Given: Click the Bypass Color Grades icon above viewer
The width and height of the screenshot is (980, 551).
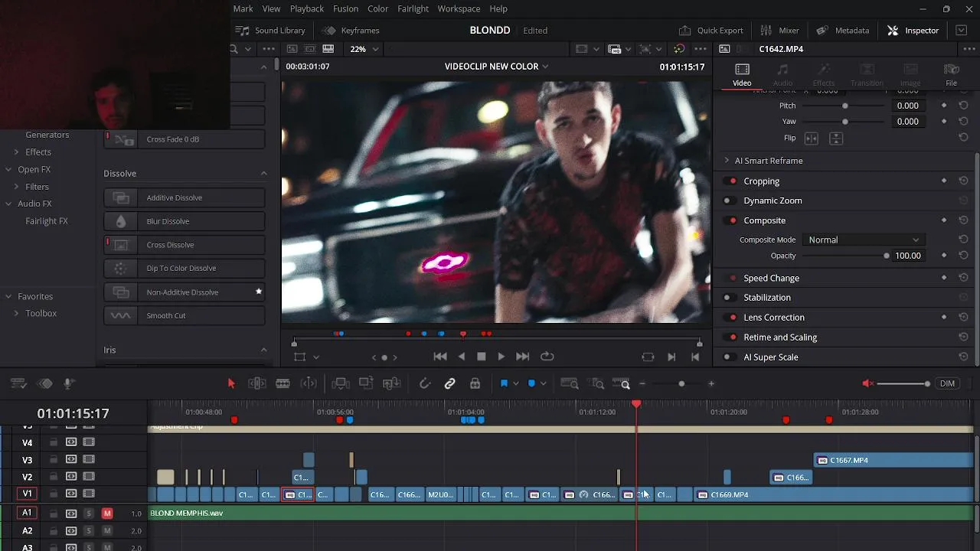Looking at the screenshot, I should click(679, 49).
